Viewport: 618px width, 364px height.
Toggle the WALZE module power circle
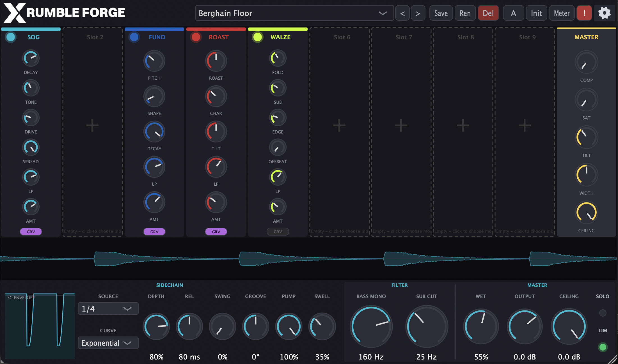coord(258,37)
